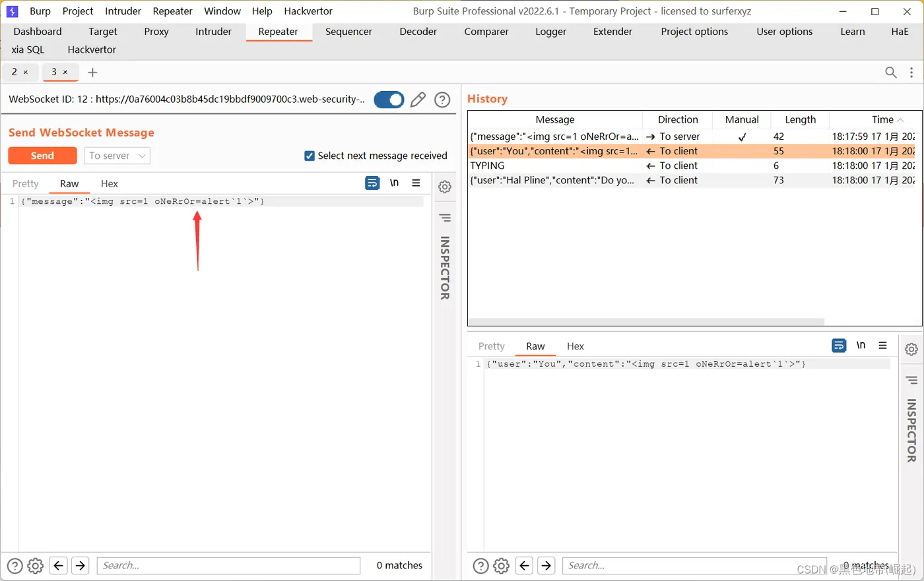924x581 pixels.
Task: Open the HaE extension tab
Action: (x=900, y=32)
